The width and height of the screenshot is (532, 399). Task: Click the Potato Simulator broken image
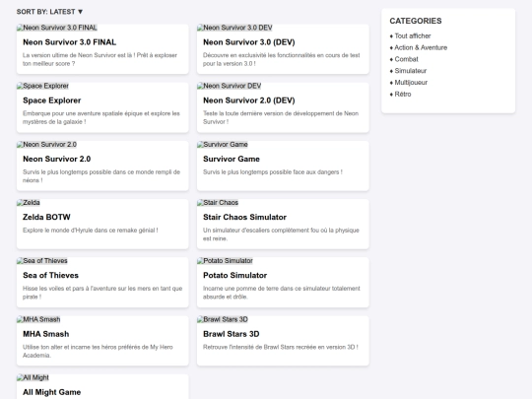pyautogui.click(x=225, y=260)
